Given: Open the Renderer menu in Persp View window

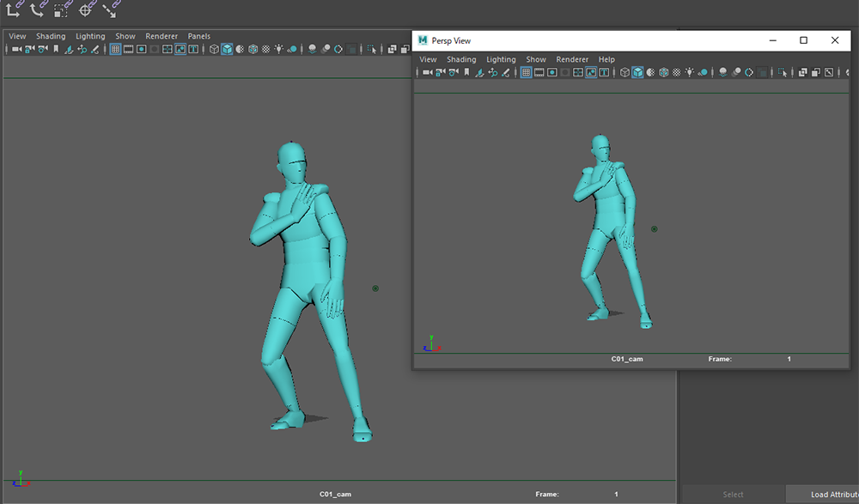Looking at the screenshot, I should tap(572, 59).
